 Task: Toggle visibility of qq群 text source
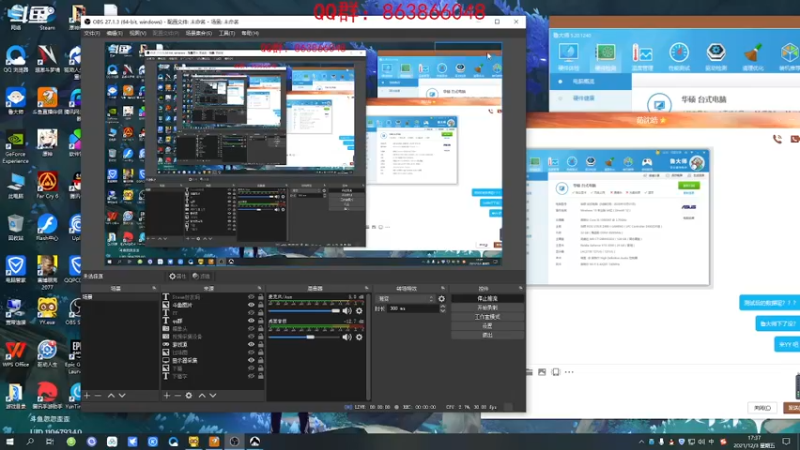[x=251, y=321]
